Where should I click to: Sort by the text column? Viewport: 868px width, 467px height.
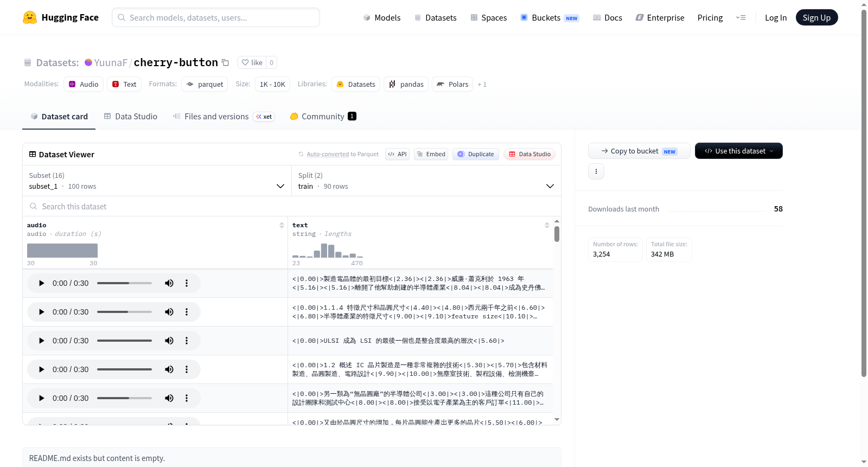click(x=547, y=225)
